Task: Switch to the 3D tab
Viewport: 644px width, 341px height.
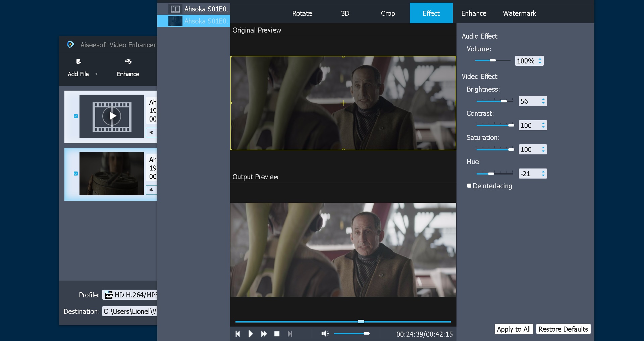Action: pos(345,13)
